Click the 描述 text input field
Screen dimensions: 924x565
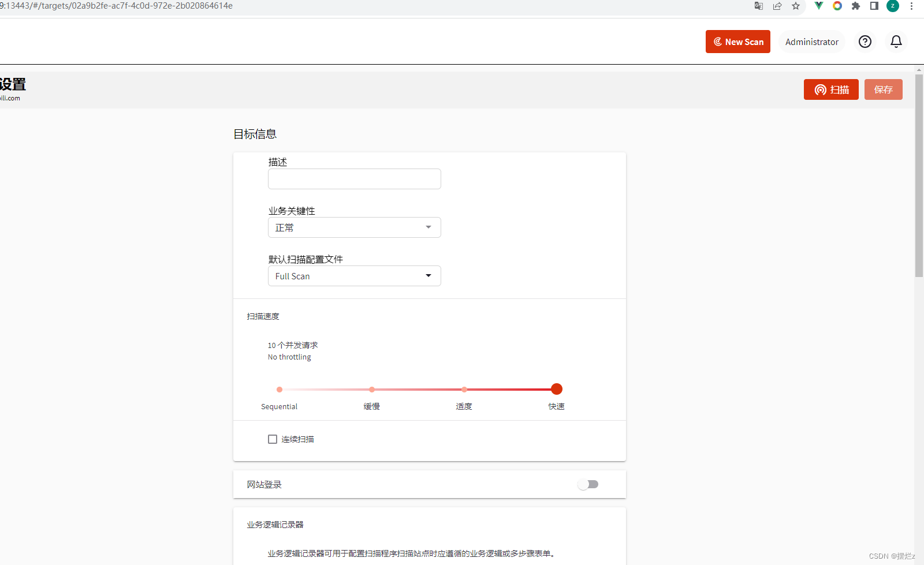coord(354,179)
